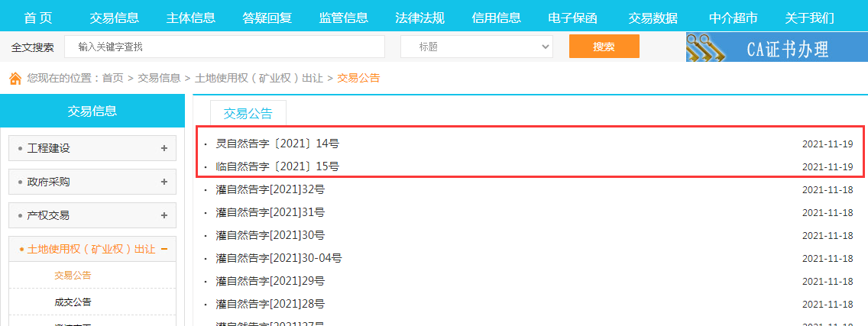Expand the 产权交易 plus icon
Image resolution: width=868 pixels, height=326 pixels.
(164, 215)
